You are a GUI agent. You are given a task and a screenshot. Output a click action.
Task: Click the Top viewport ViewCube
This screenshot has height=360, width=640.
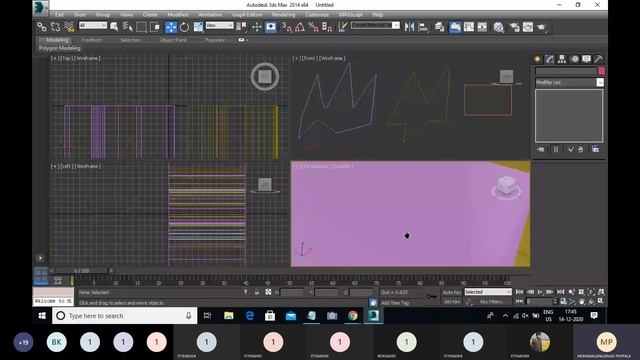click(265, 76)
